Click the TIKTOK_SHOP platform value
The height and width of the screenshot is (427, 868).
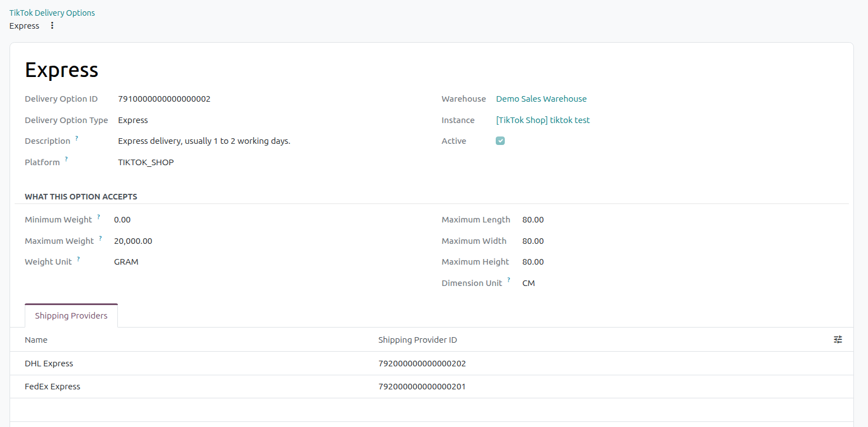(146, 162)
